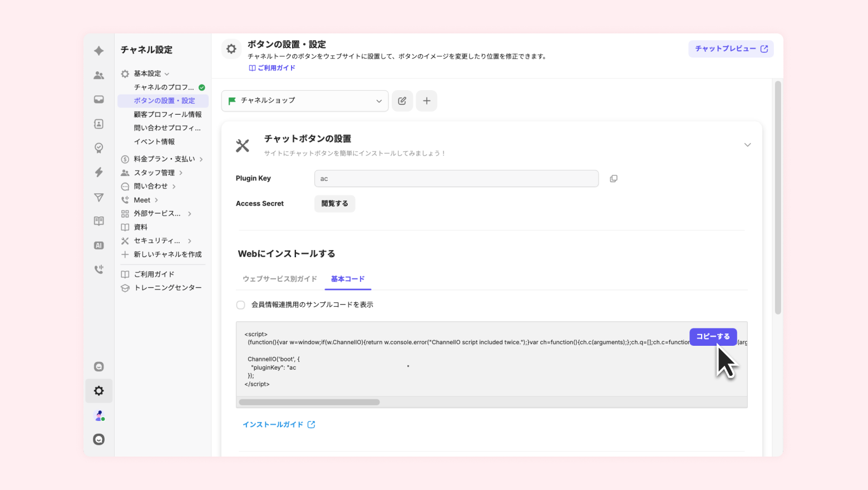Open ご利用ガイド link under page header

coord(277,68)
